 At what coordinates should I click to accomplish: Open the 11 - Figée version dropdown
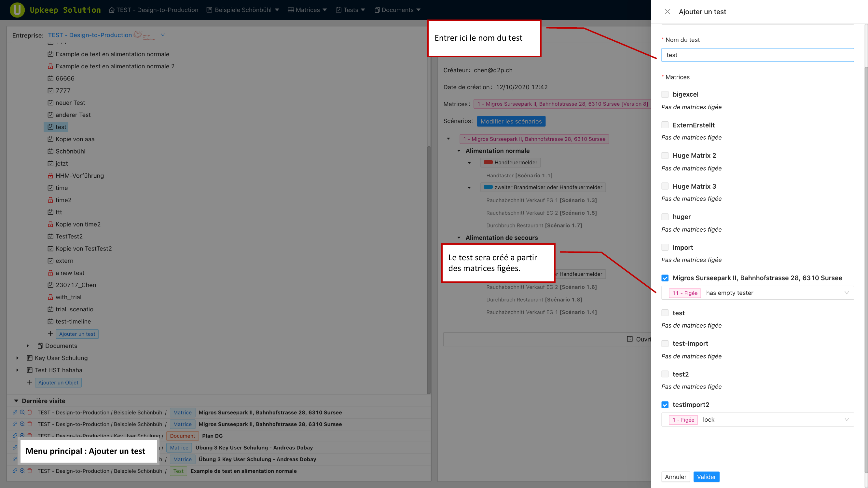[757, 293]
